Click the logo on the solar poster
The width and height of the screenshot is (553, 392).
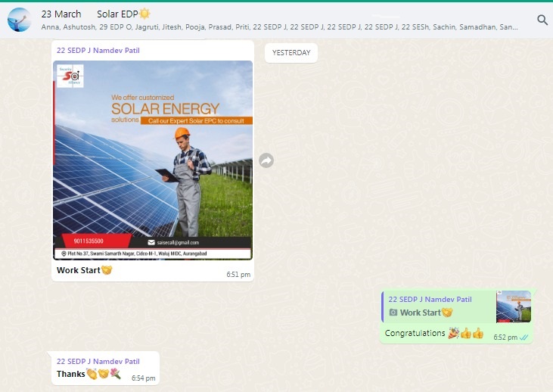[x=70, y=77]
